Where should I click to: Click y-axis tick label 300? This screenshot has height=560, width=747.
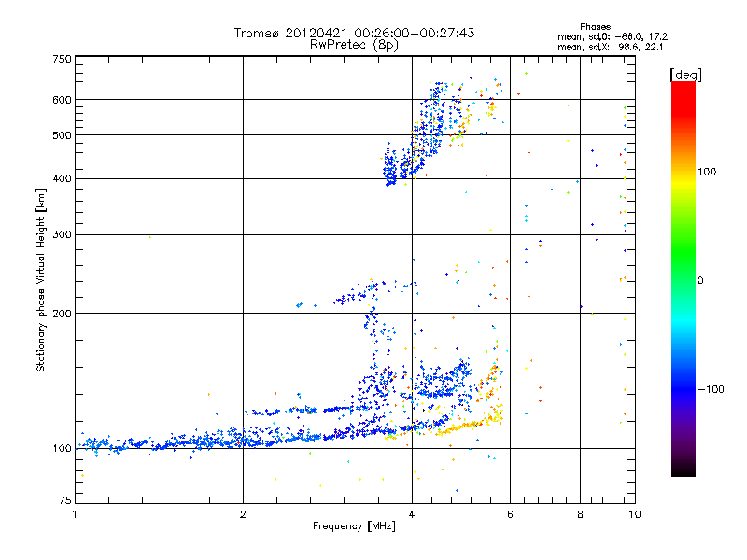pyautogui.click(x=62, y=235)
